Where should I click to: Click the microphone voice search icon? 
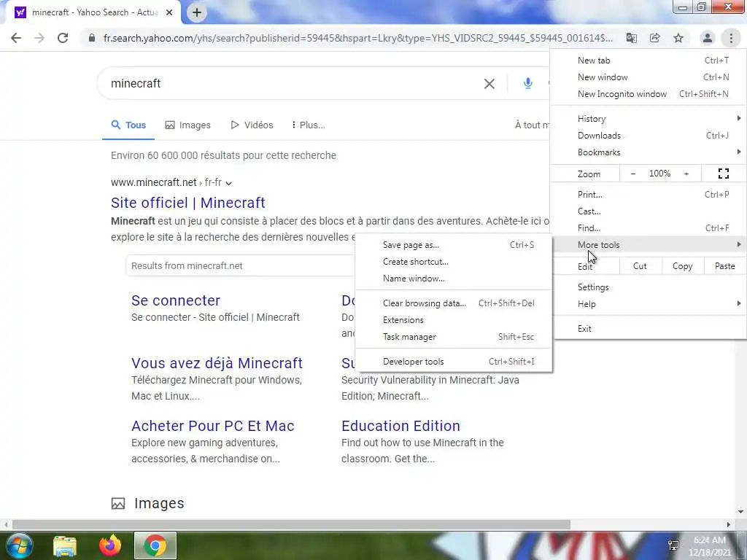point(527,83)
